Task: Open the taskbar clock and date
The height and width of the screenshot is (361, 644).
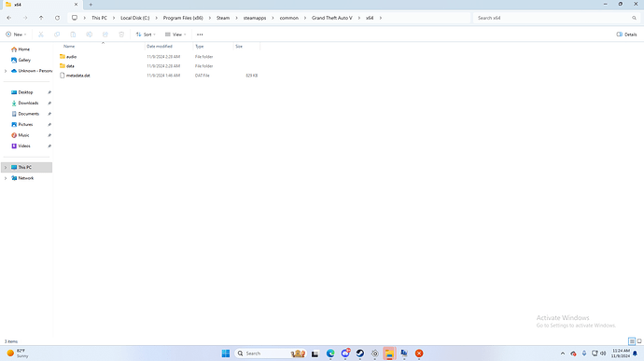Action: [620, 354]
